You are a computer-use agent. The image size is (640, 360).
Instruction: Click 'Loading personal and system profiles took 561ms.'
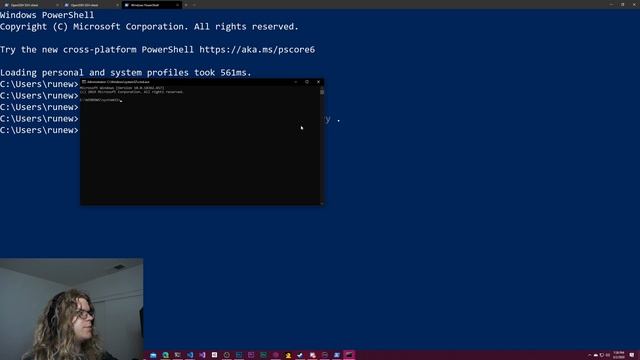126,73
